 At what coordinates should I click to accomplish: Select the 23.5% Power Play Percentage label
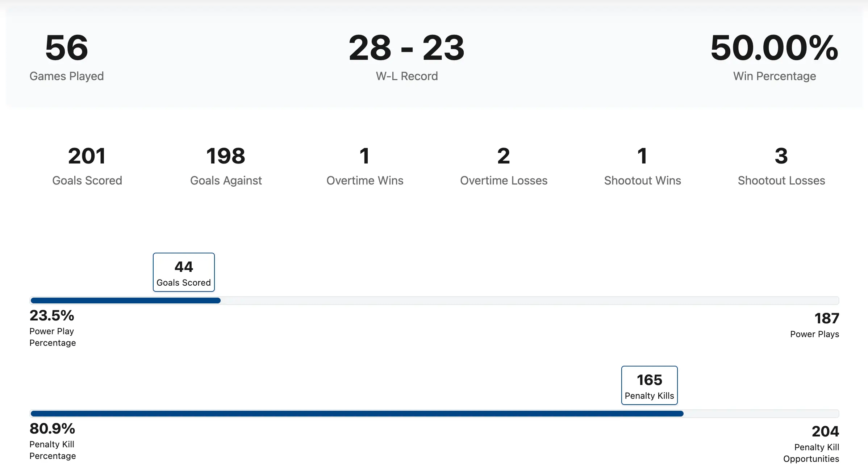pyautogui.click(x=53, y=327)
